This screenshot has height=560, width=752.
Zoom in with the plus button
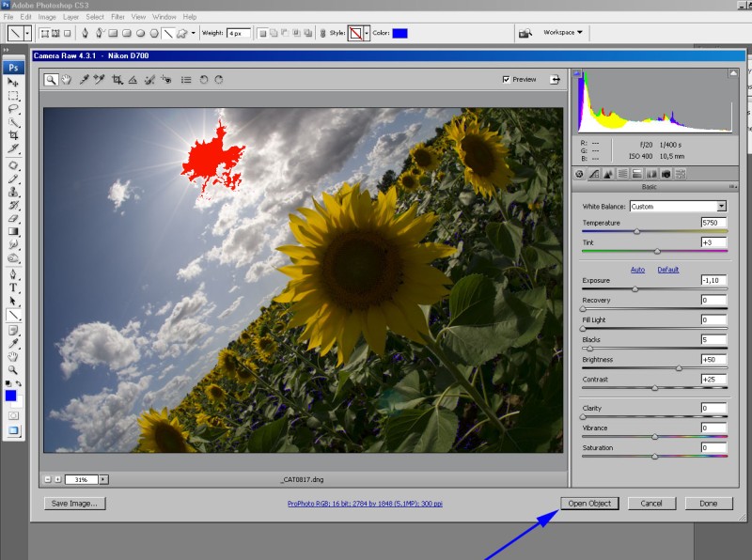click(57, 479)
